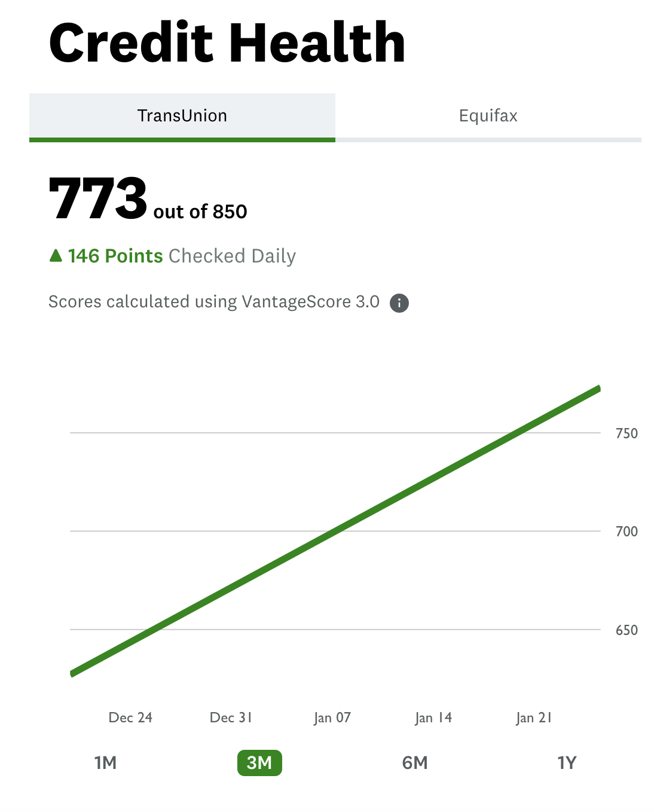Screen dimensions: 654x812
Task: Click the 146 Points change text
Action: click(115, 256)
